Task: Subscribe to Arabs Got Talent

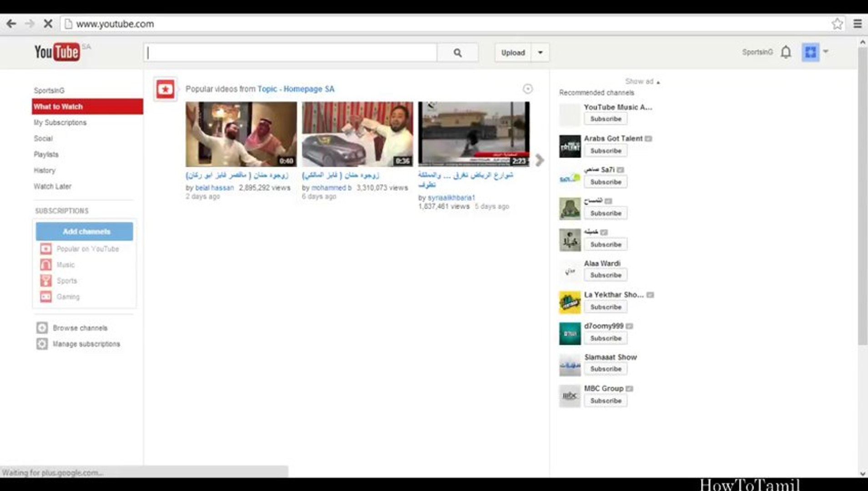Action: tap(606, 150)
